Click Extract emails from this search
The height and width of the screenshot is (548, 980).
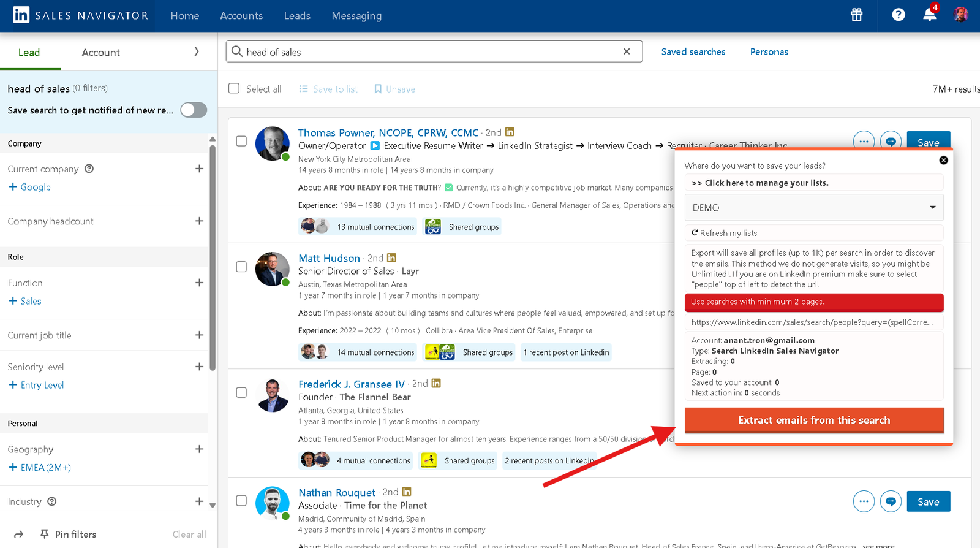click(x=814, y=421)
